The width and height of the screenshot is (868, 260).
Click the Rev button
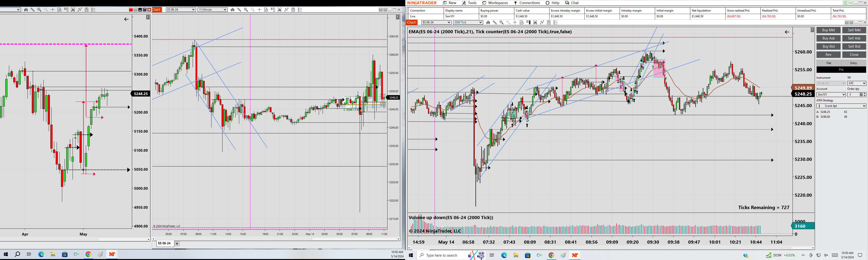click(x=828, y=54)
